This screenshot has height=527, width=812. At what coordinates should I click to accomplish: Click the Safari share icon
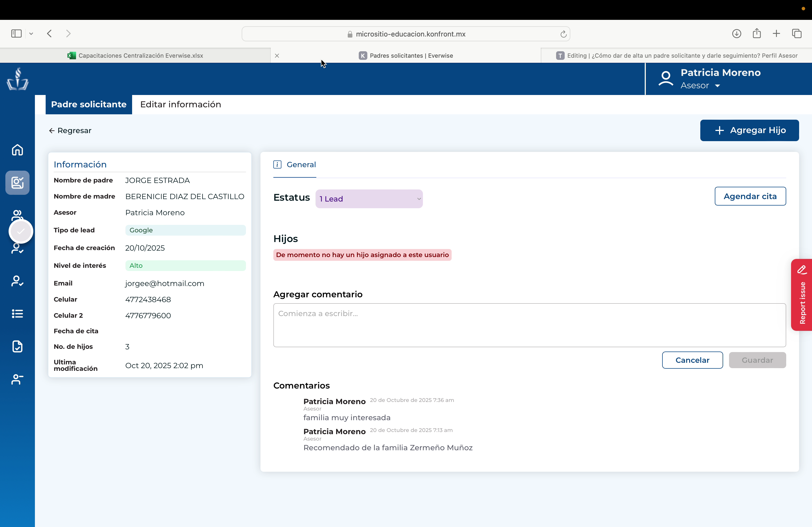point(757,33)
